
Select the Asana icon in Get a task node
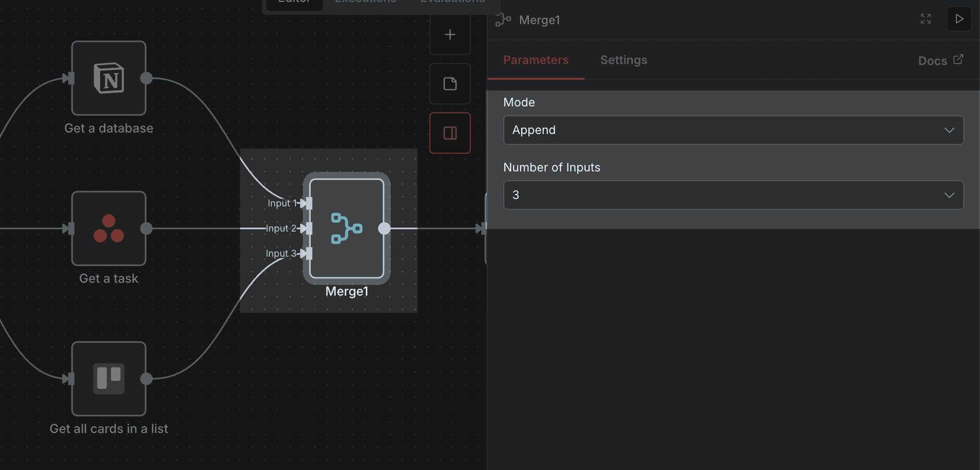pos(109,229)
